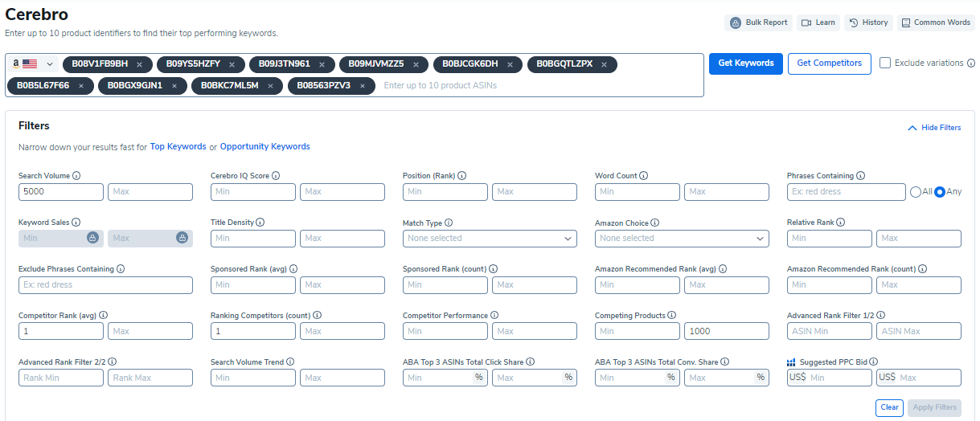Open Learn video button
The height and width of the screenshot is (421, 980).
point(818,22)
